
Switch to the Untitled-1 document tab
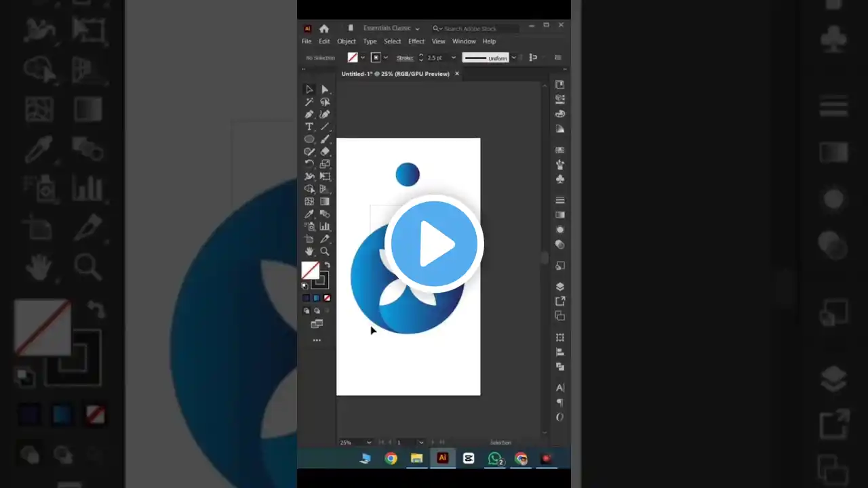point(395,74)
